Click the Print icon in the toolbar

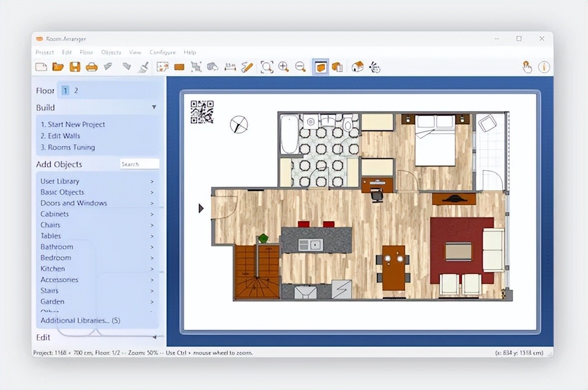tap(92, 67)
